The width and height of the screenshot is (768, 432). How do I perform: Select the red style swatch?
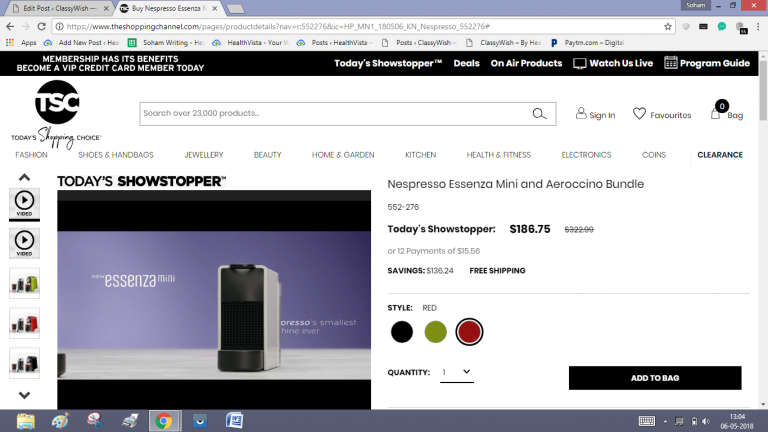click(469, 332)
